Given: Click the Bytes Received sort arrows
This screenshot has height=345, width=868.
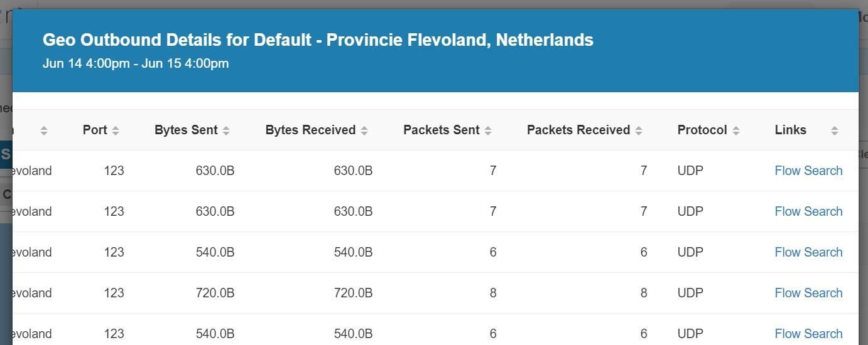Looking at the screenshot, I should [x=364, y=130].
